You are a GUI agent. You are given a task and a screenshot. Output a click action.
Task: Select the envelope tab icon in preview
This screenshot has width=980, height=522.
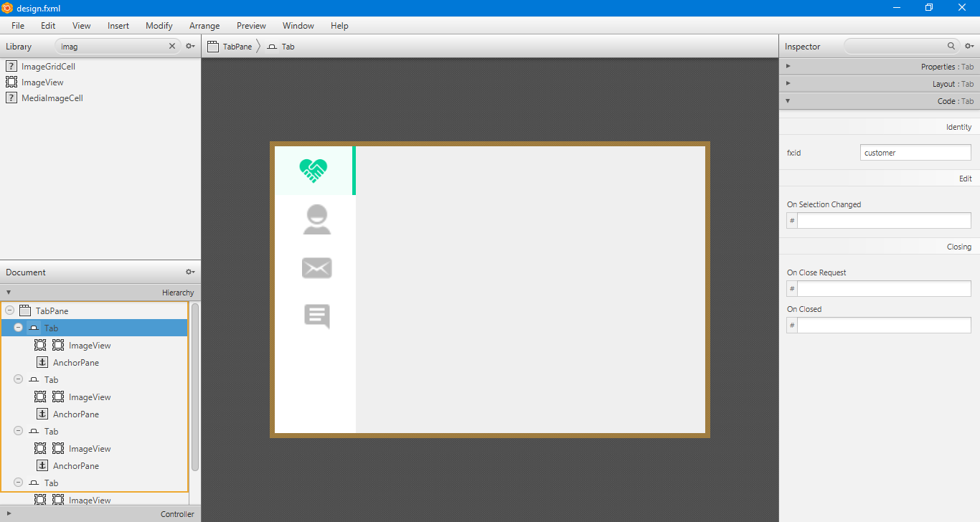(x=316, y=267)
